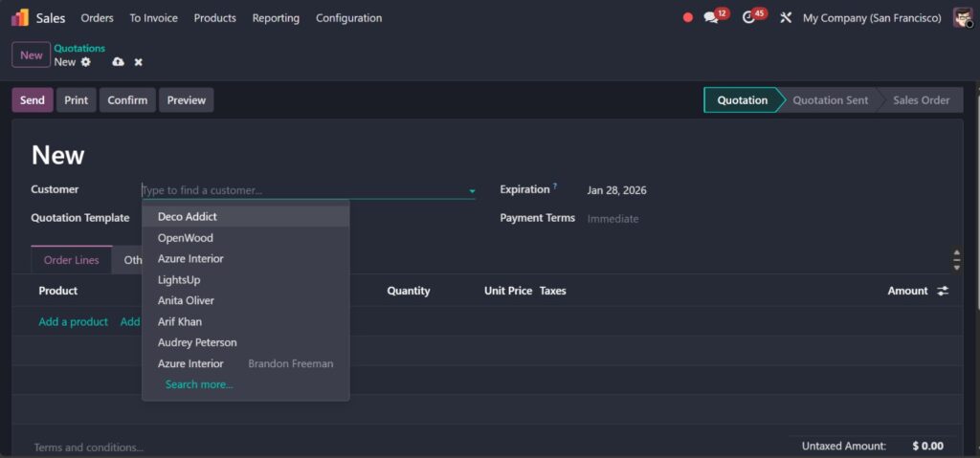
Task: Open My Company (San Francisco) company switcher
Action: coord(871,18)
